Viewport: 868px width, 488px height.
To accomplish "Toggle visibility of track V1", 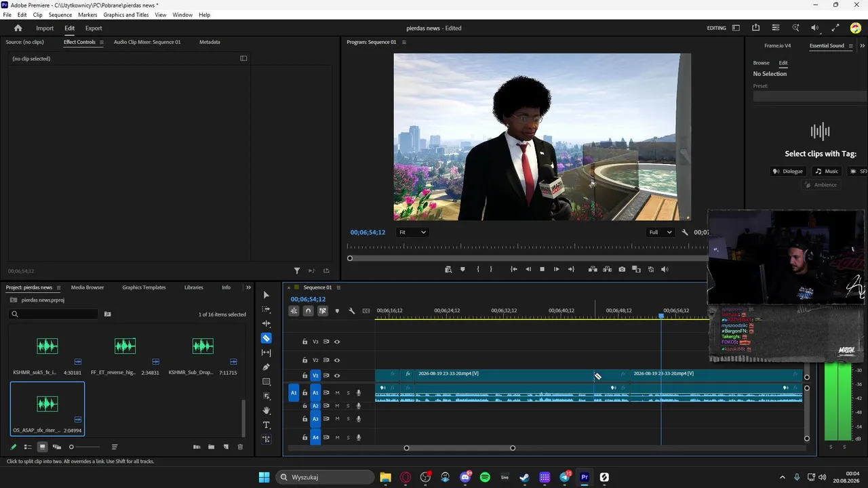I will 337,375.
